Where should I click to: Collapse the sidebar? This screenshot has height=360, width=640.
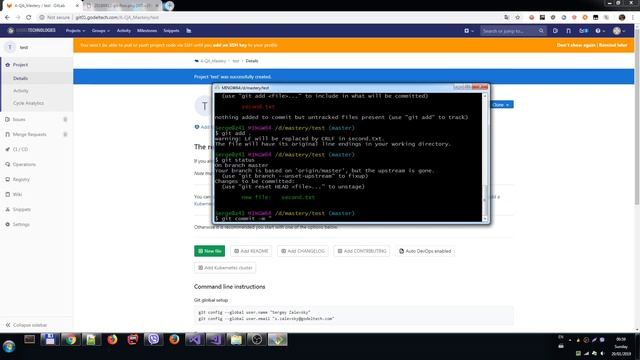[27, 325]
